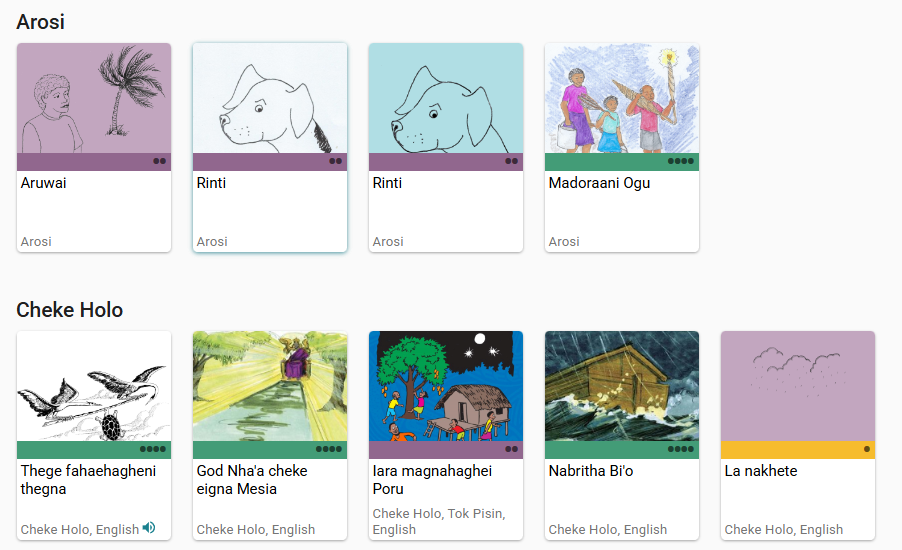The width and height of the screenshot is (902, 550).
Task: Click the yellow level-one bar on La nakhete
Action: pyautogui.click(x=798, y=449)
